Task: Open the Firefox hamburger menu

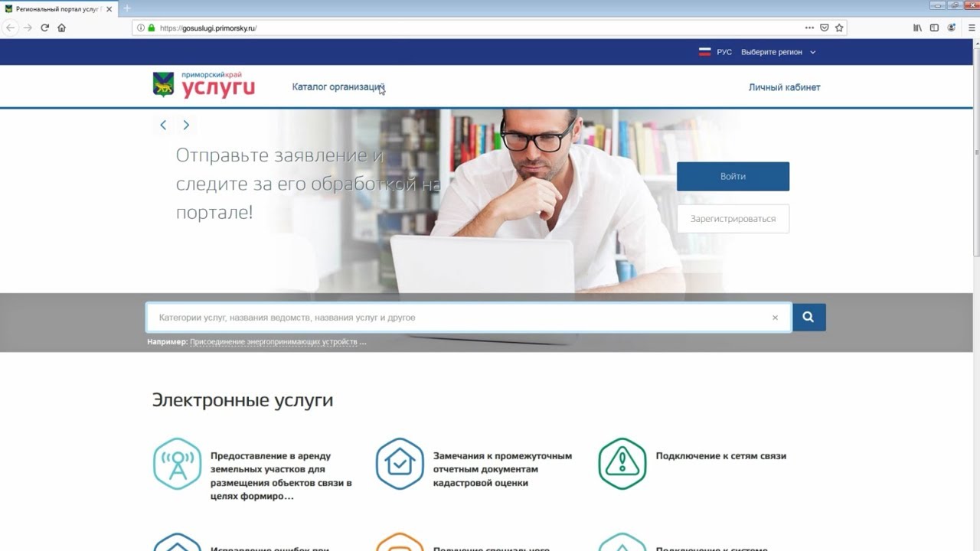Action: pyautogui.click(x=972, y=28)
